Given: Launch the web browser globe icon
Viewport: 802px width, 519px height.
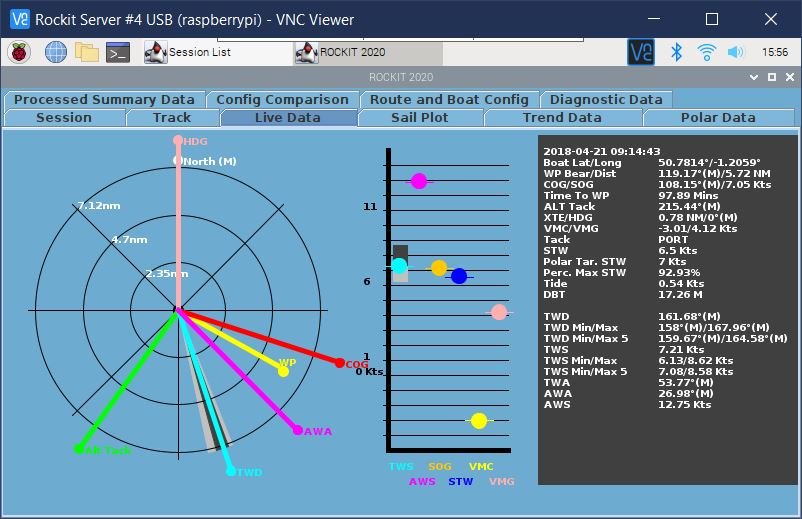Looking at the screenshot, I should (55, 52).
